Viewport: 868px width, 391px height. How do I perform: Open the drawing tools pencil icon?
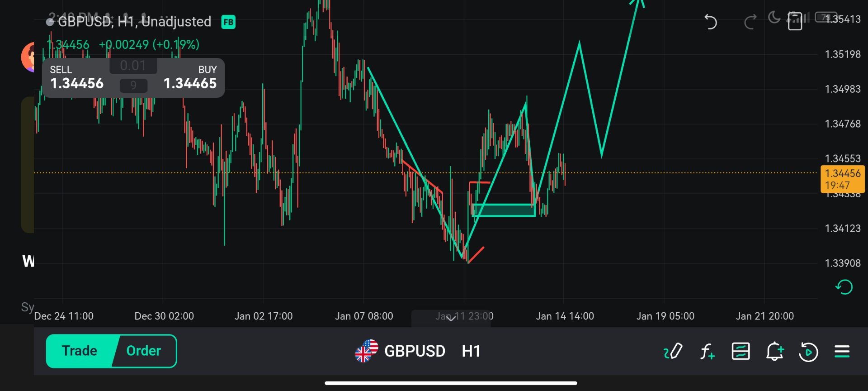coord(673,351)
